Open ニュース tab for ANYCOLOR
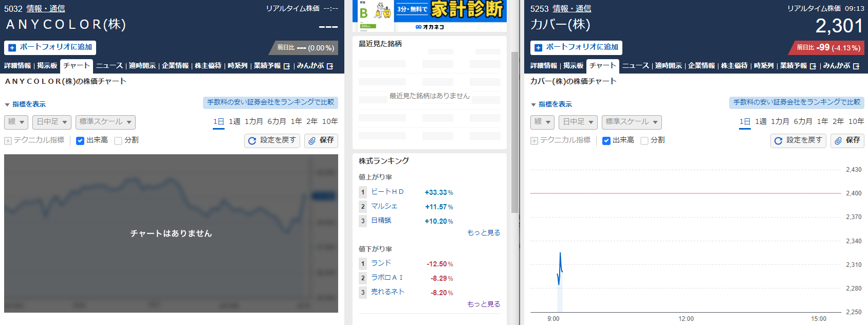Image resolution: width=868 pixels, height=325 pixels. tap(109, 66)
